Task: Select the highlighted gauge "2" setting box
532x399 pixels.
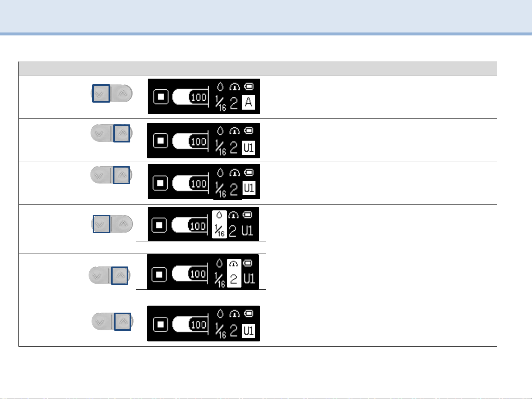Action: coord(234,273)
